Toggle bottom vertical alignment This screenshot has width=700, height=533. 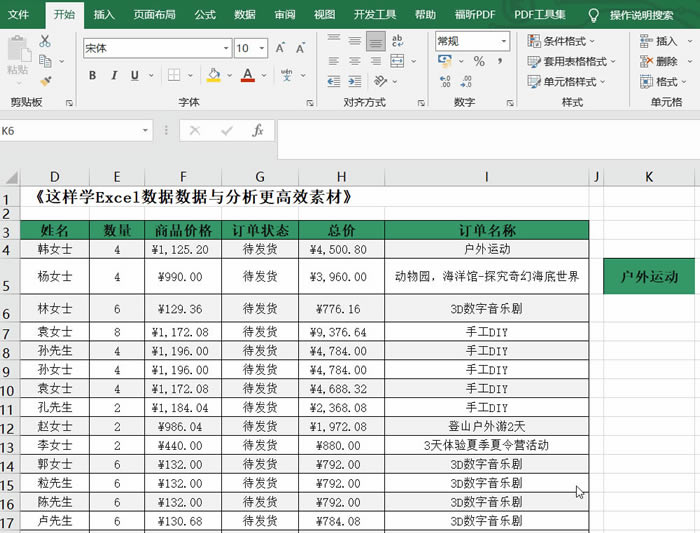coord(376,40)
